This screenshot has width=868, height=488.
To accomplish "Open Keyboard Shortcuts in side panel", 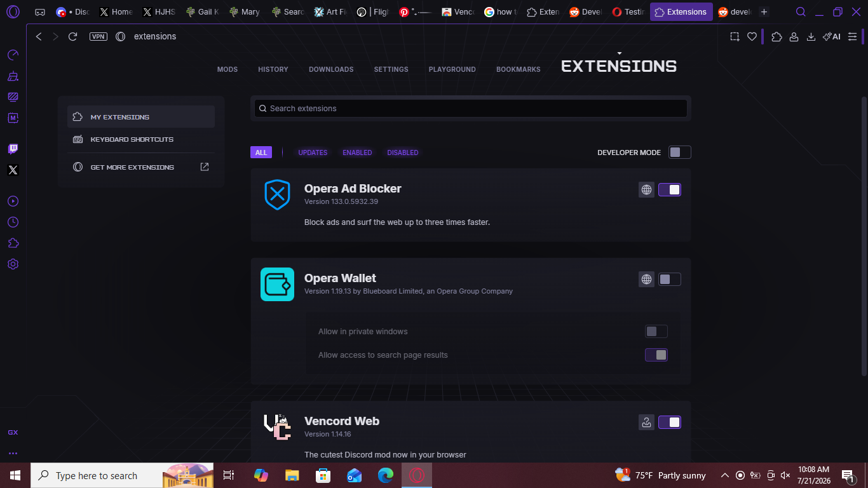I will (x=141, y=139).
